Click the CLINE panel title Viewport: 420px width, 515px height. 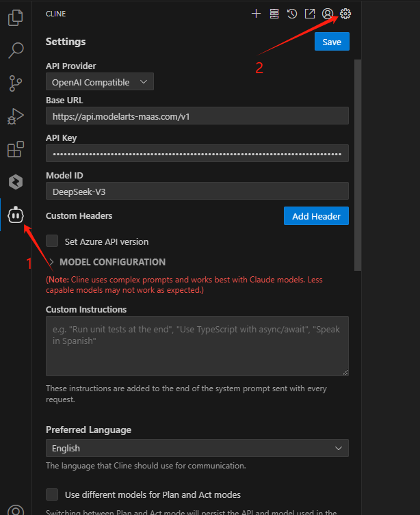[x=56, y=14]
